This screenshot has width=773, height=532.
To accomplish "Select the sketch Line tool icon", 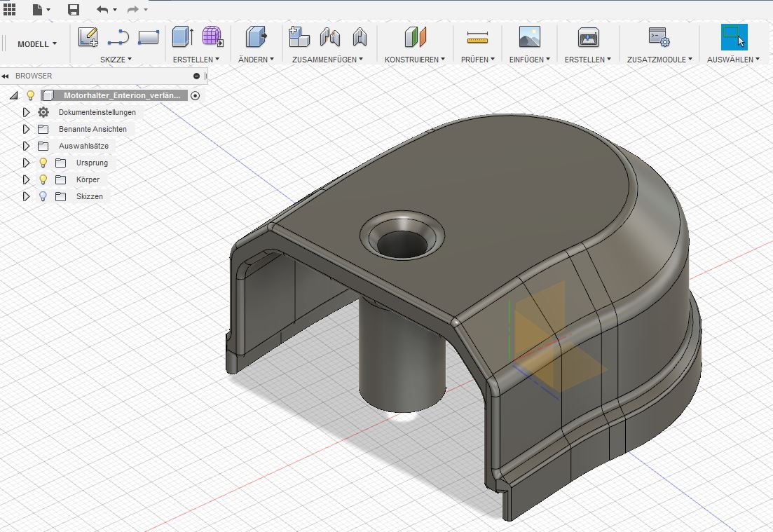I will pyautogui.click(x=118, y=37).
